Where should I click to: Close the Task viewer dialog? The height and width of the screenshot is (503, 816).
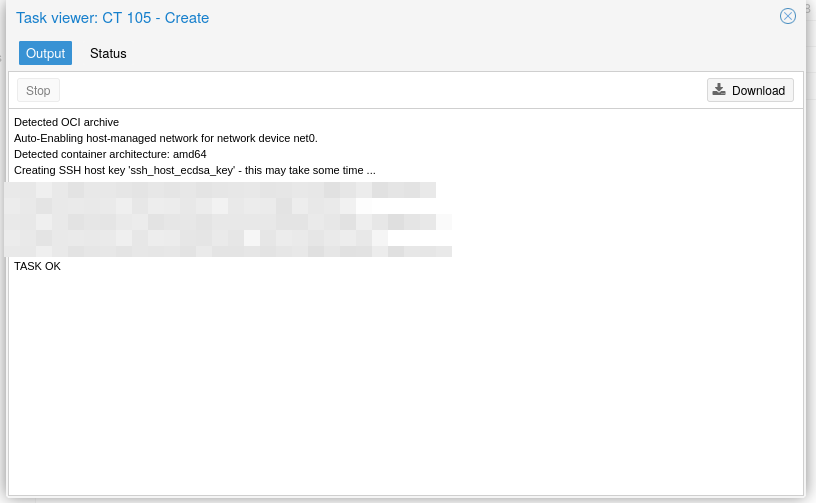(788, 16)
